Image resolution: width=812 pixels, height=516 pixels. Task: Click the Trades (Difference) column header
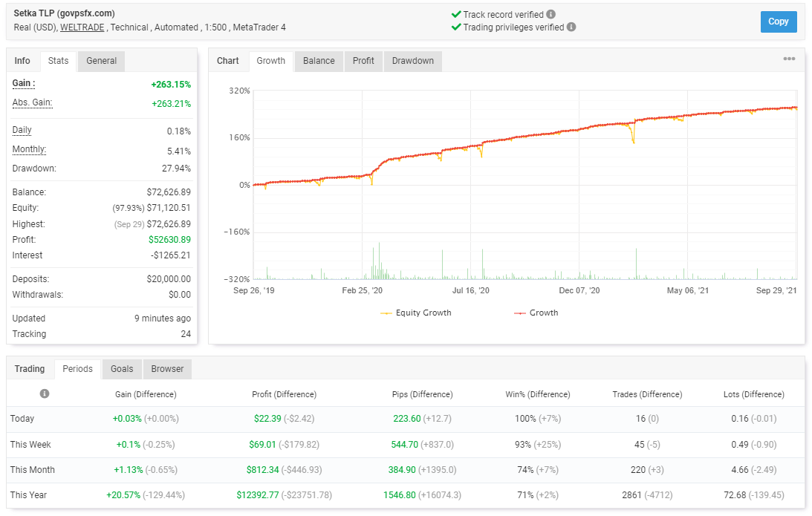point(647,394)
